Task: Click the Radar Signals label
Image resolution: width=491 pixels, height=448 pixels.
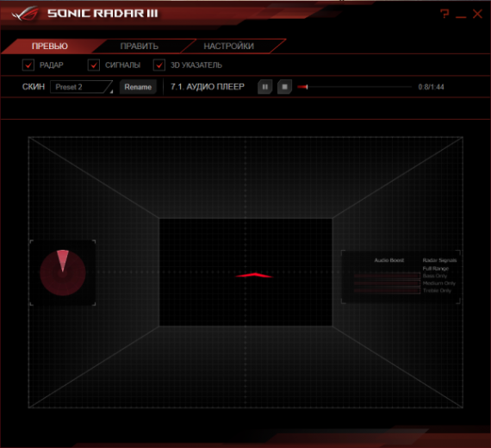Action: tap(439, 260)
